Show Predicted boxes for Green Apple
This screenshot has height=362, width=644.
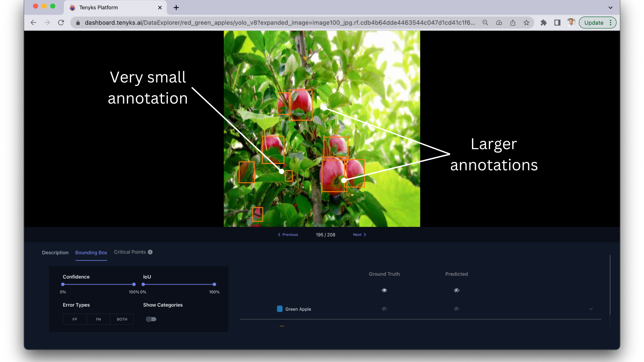pos(457,309)
